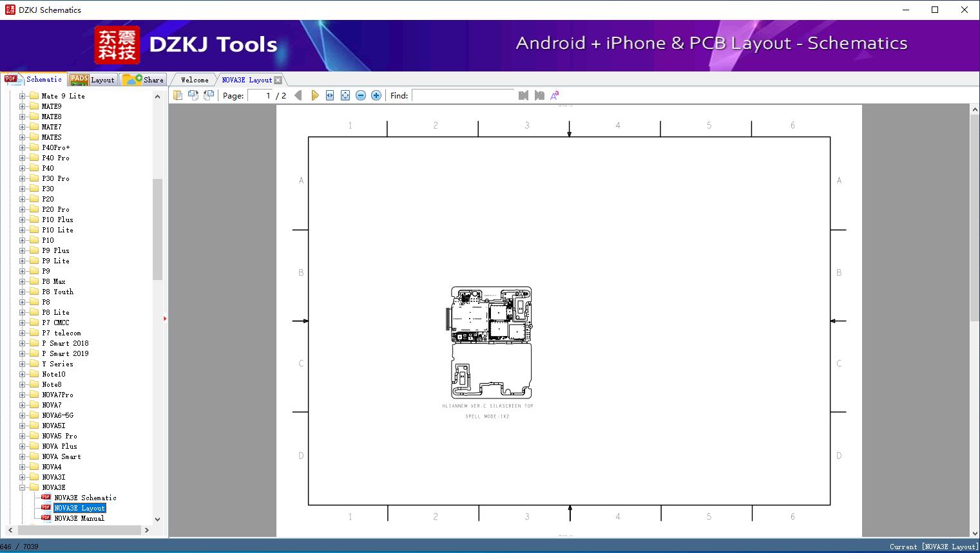This screenshot has width=980, height=553.
Task: Click the PDF icon beside NOVA3E Schematic
Action: pyautogui.click(x=46, y=497)
